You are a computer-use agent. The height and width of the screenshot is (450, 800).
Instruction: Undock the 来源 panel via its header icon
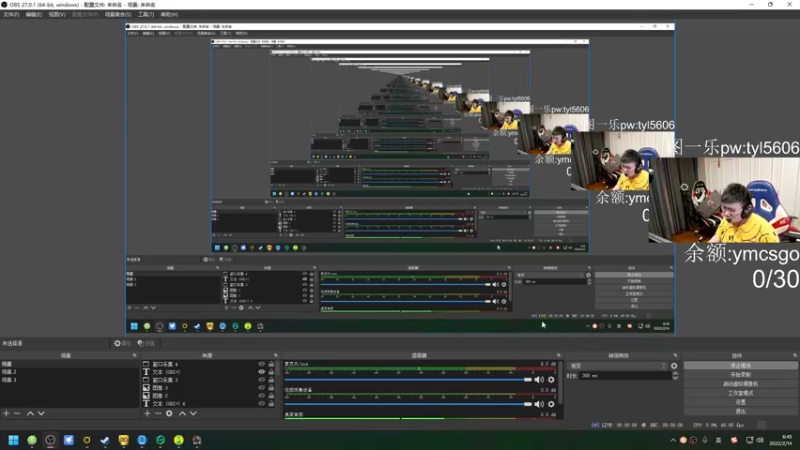tap(276, 355)
